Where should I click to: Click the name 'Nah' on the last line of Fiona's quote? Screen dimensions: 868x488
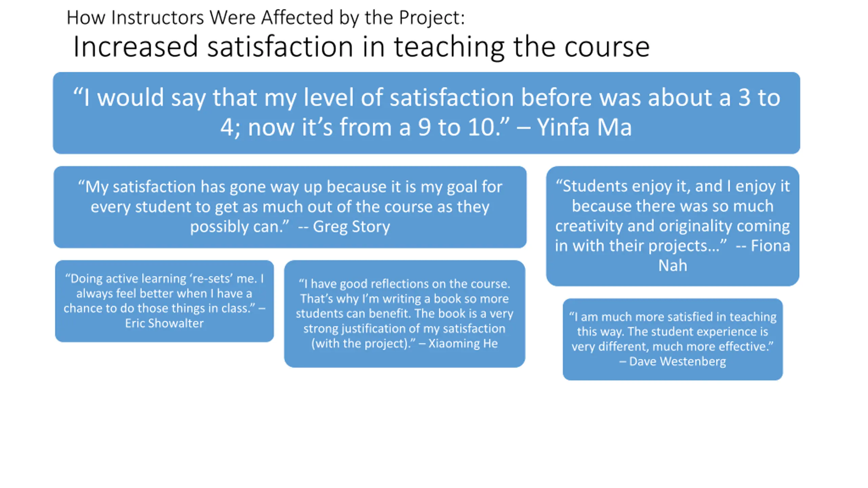point(672,265)
